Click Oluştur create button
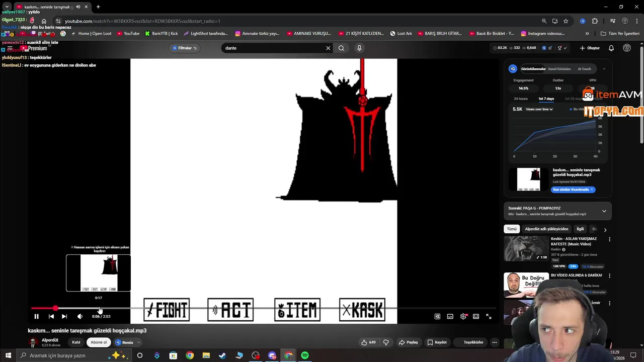The height and width of the screenshot is (362, 644). [590, 48]
